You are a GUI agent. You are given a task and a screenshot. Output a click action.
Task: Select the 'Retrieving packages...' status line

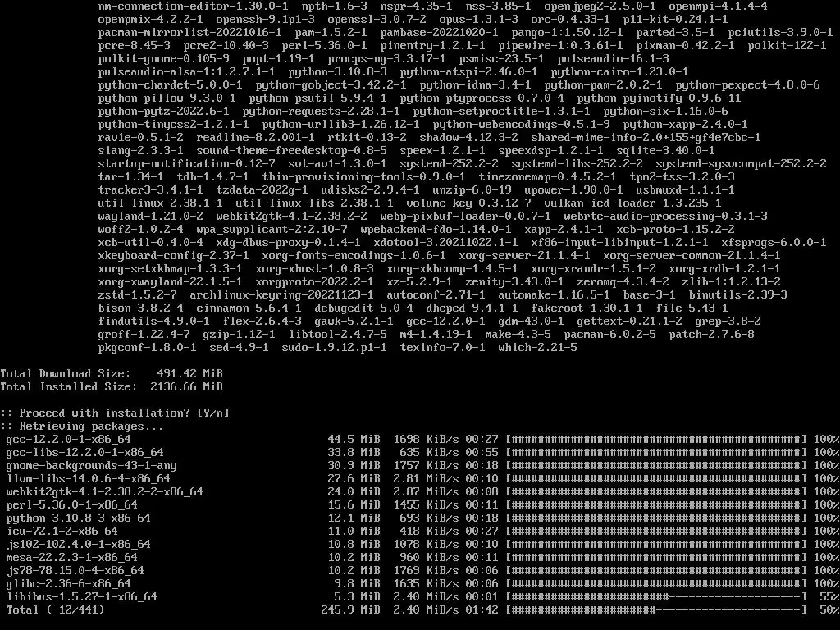[x=81, y=427]
